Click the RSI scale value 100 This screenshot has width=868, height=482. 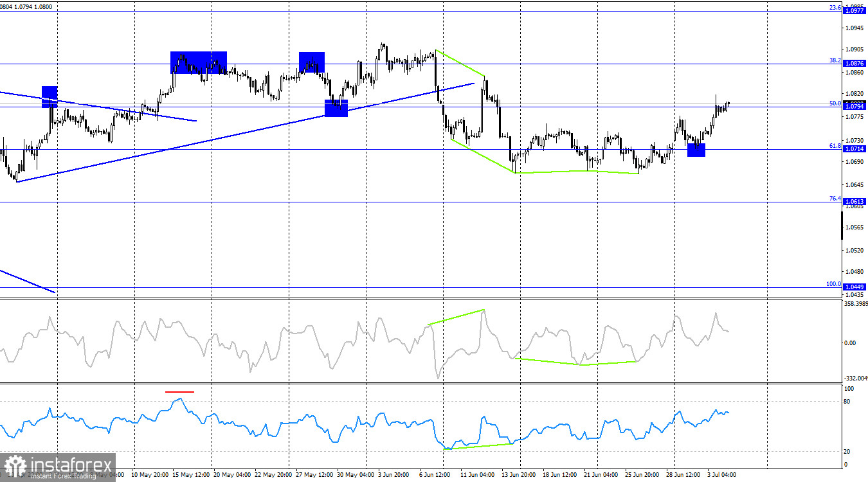pos(849,389)
